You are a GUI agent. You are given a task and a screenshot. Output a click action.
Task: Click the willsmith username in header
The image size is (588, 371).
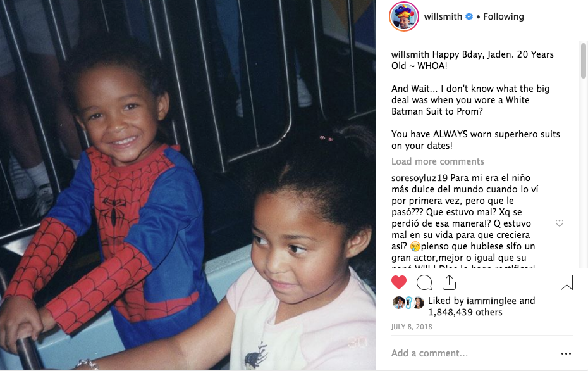(443, 16)
